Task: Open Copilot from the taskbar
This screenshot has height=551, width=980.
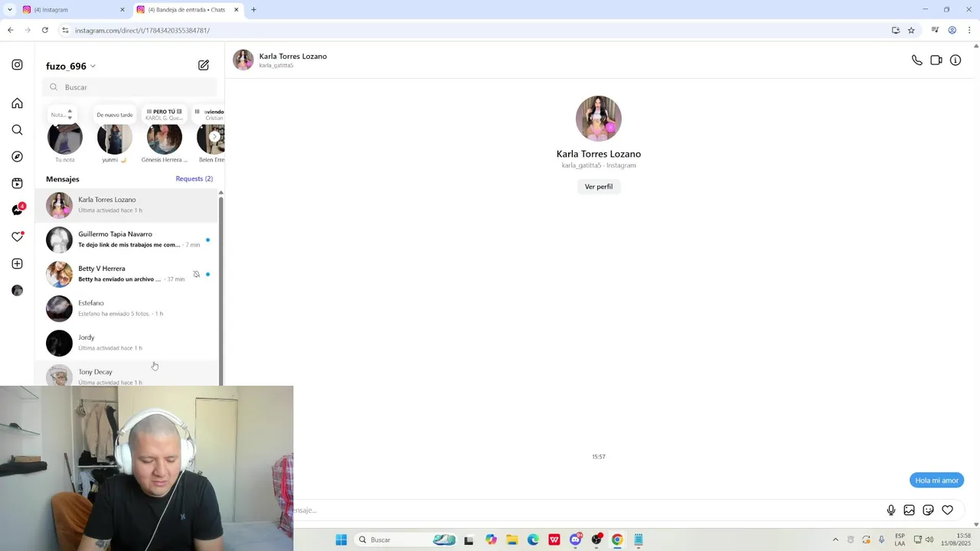Action: coord(491,540)
